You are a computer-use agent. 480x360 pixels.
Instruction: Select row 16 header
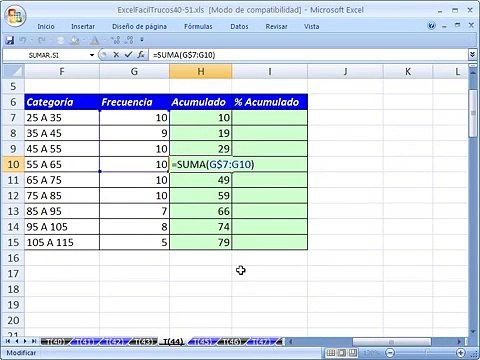pyautogui.click(x=13, y=258)
